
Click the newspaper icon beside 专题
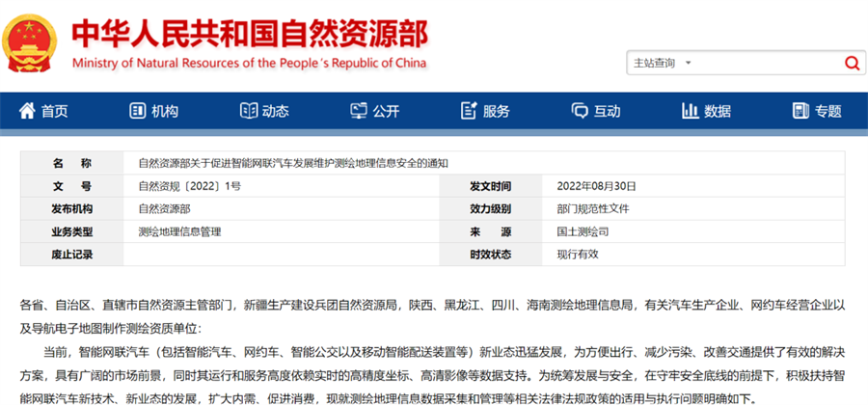(800, 111)
